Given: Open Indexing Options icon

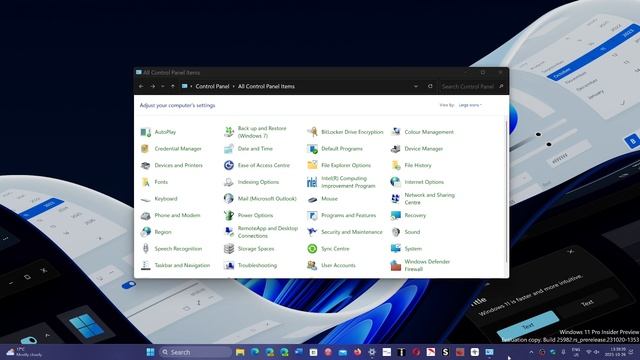Looking at the screenshot, I should click(229, 182).
